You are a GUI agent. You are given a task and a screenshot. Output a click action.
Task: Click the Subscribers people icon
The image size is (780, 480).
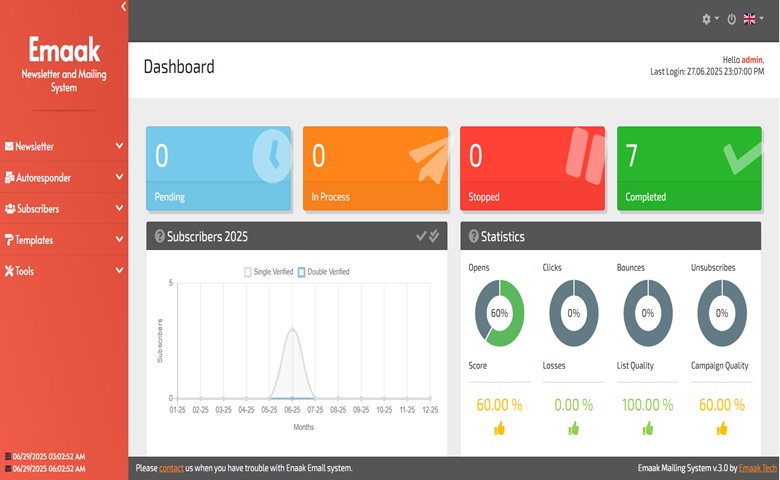point(10,208)
